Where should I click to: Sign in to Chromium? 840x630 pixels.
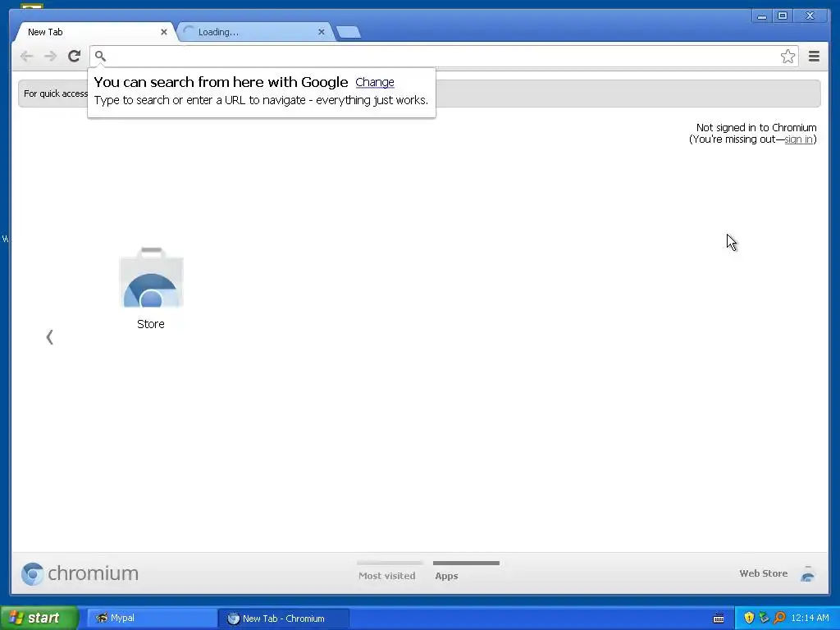pyautogui.click(x=798, y=139)
